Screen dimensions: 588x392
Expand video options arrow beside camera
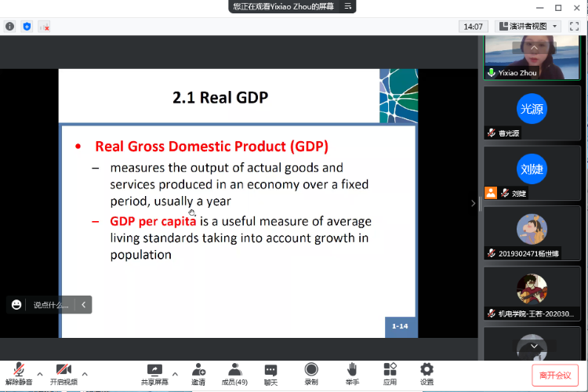[85, 374]
